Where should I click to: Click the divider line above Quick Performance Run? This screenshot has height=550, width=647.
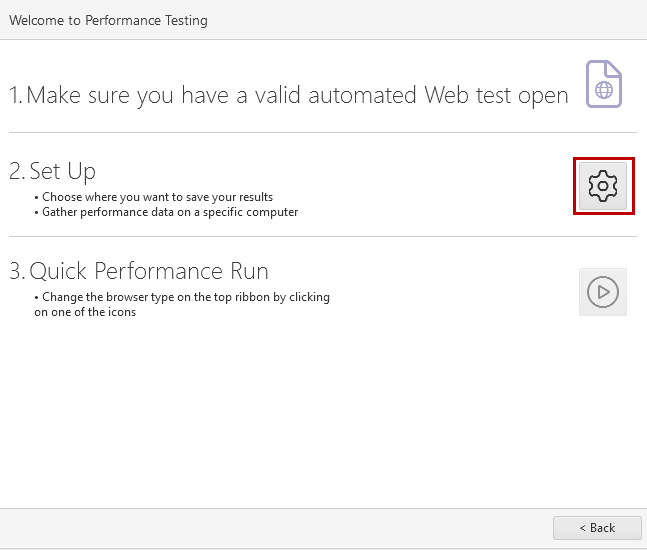click(x=323, y=236)
